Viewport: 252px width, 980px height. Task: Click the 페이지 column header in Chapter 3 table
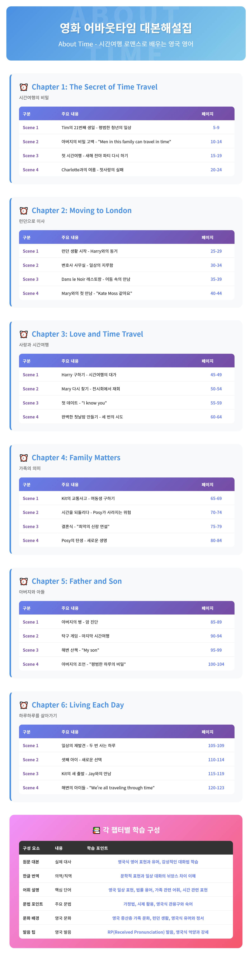[207, 361]
